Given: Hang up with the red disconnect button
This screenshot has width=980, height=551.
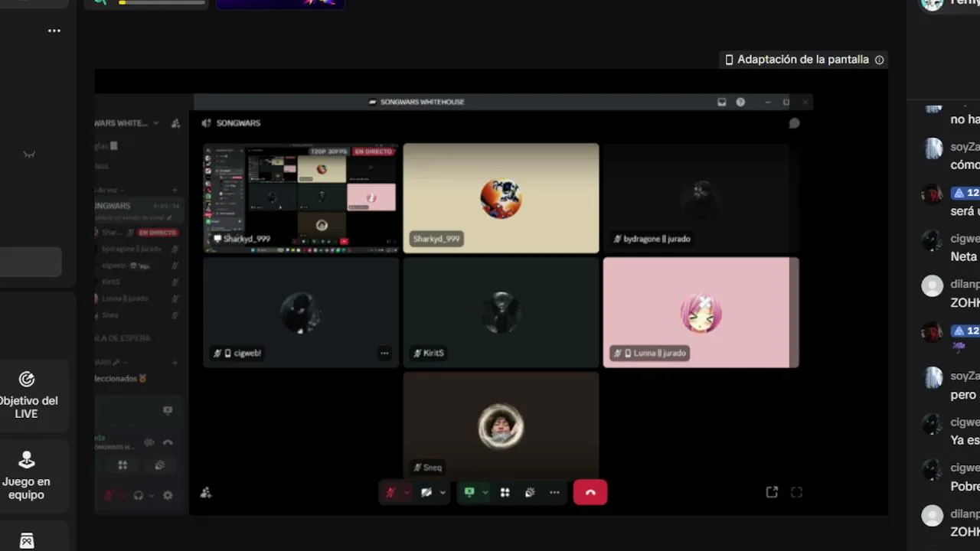Looking at the screenshot, I should tap(590, 493).
